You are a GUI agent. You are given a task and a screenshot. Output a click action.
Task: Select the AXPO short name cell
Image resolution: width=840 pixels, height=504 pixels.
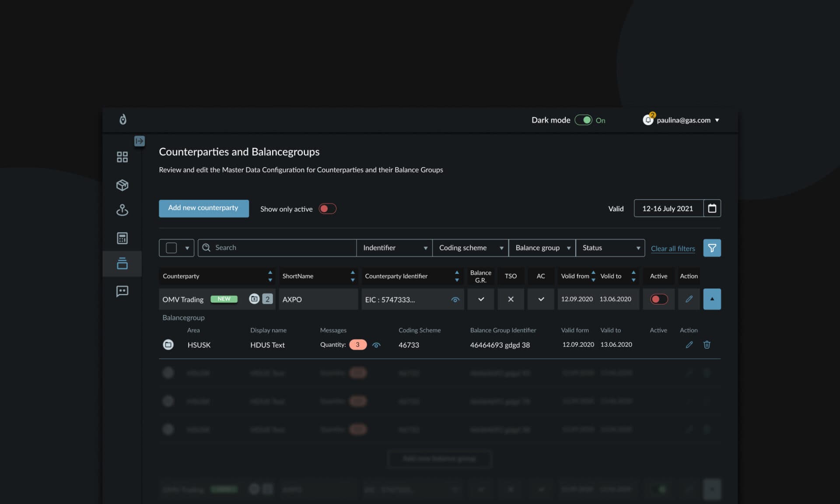(x=318, y=299)
